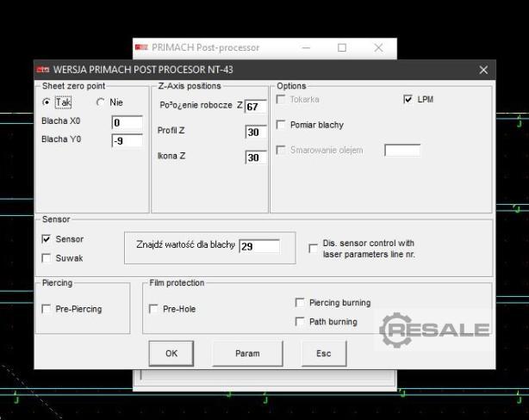Screen dimensions: 529x420
Task: Click the Esc button
Action: click(324, 353)
